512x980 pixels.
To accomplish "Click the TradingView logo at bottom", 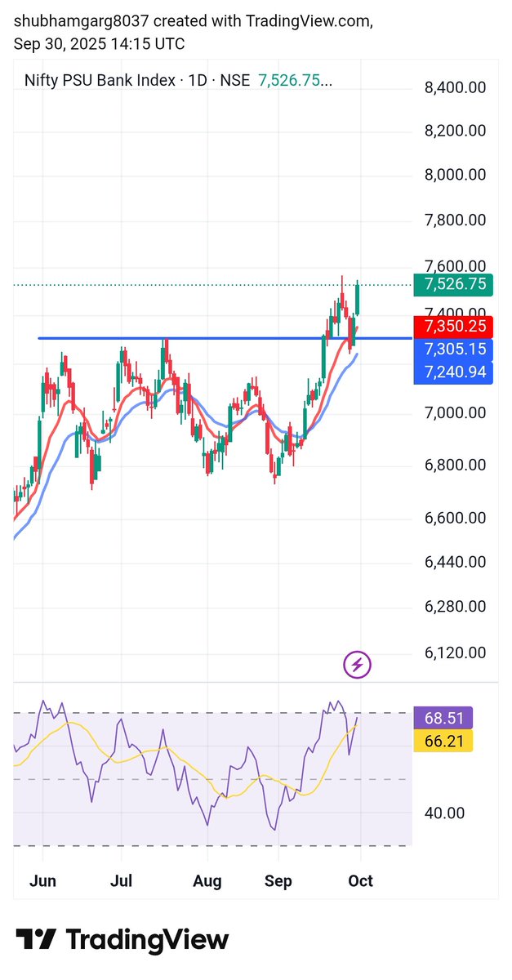I will pos(122,939).
